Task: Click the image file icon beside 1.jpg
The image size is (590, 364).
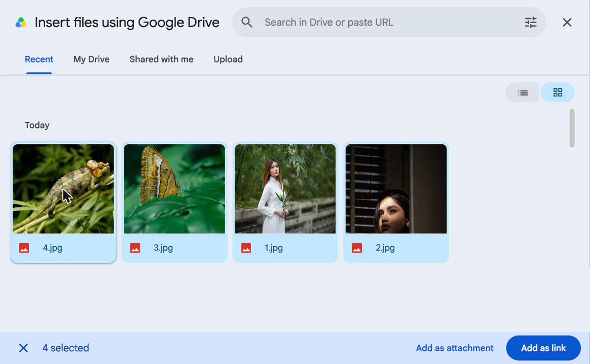Action: pos(246,248)
